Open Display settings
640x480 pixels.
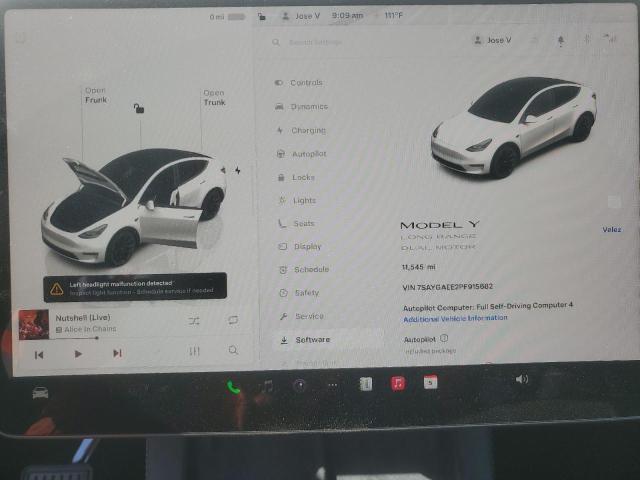[x=300, y=247]
